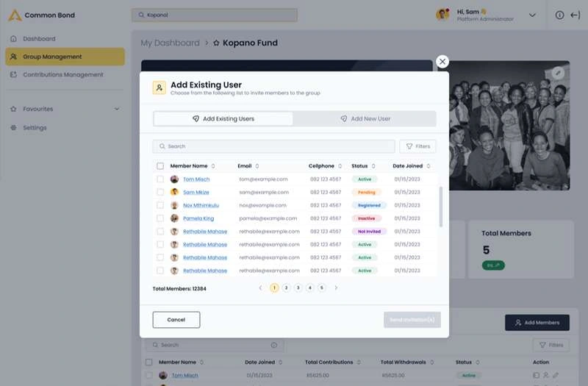Sort by Member Name in dialog table
Screen dimensions: 588x386
pos(213,166)
